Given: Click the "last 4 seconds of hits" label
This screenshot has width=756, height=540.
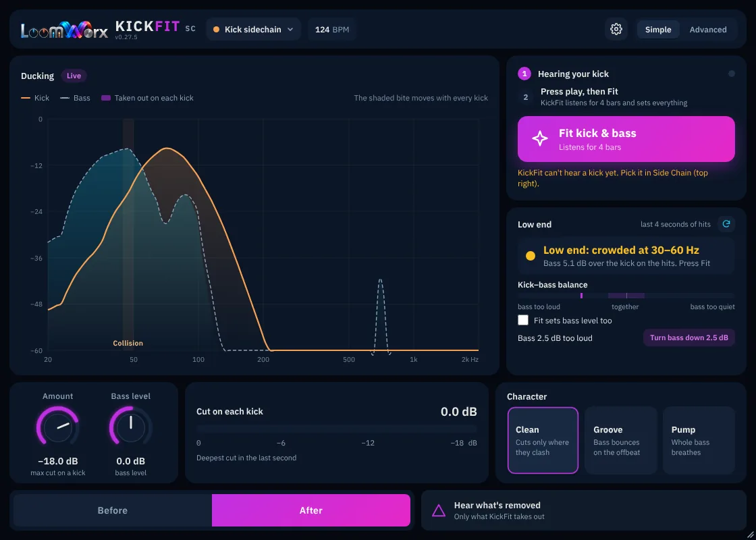Looking at the screenshot, I should 676,224.
